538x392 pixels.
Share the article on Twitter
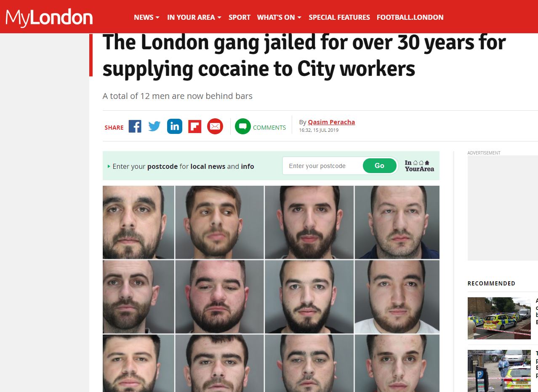click(154, 126)
